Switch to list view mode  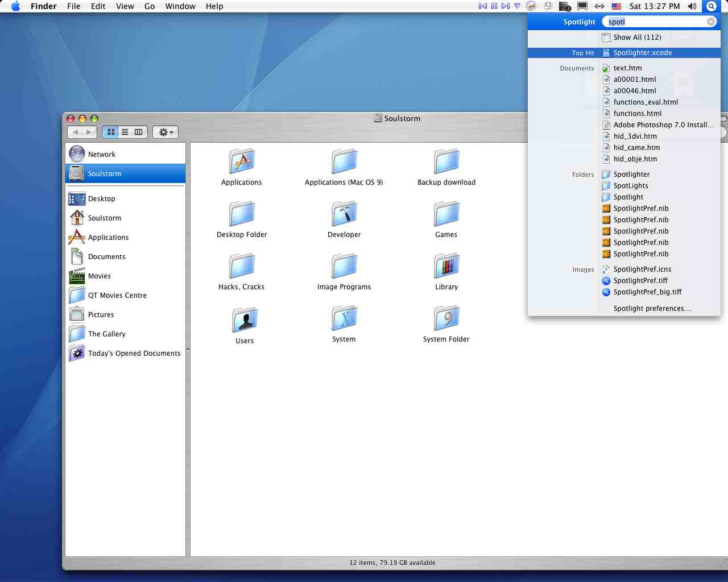(125, 132)
